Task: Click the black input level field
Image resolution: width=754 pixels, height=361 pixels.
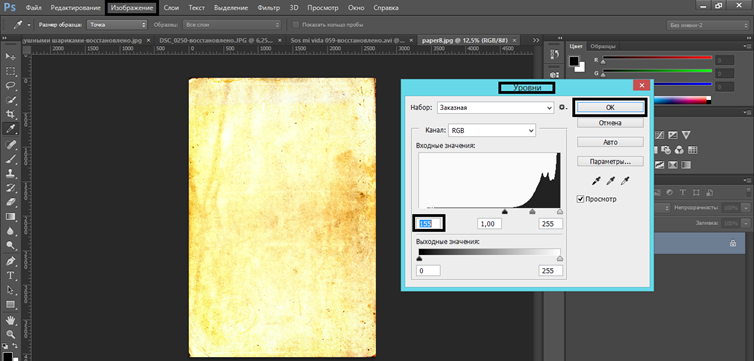Action: pos(428,224)
